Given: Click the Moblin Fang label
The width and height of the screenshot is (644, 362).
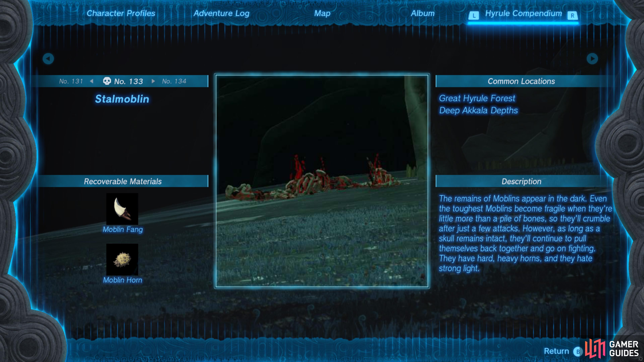Looking at the screenshot, I should click(x=123, y=230).
